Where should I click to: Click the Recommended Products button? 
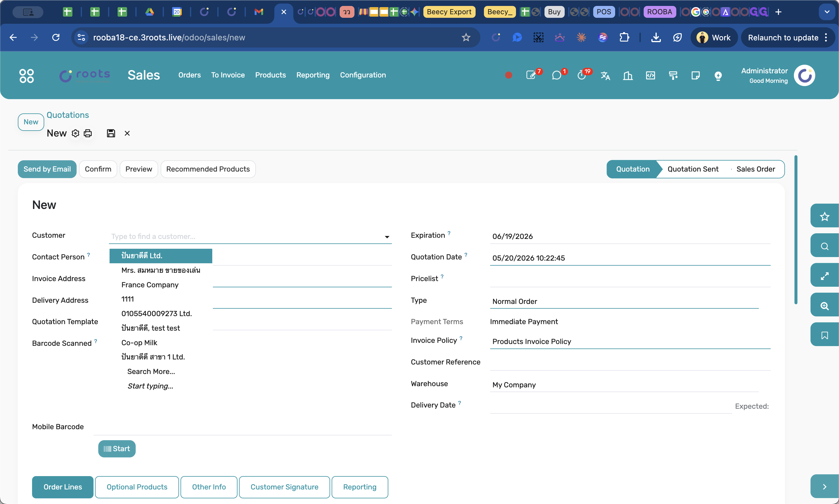click(x=208, y=169)
